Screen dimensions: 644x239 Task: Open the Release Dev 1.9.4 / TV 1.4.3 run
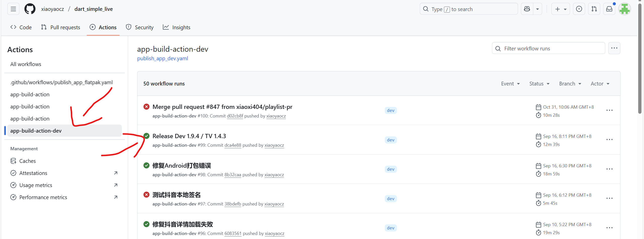[x=189, y=136]
